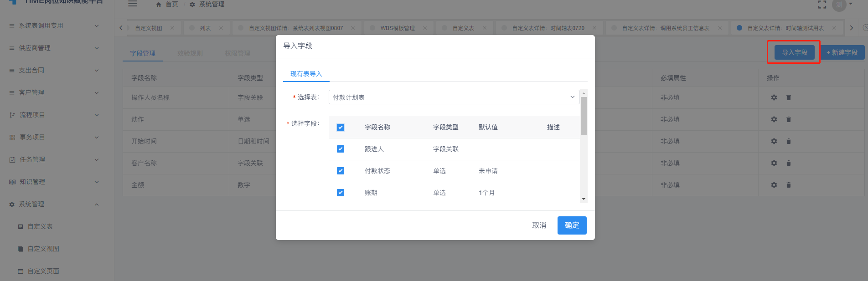Open the 选择表 dropdown showing 付款计划表

454,97
